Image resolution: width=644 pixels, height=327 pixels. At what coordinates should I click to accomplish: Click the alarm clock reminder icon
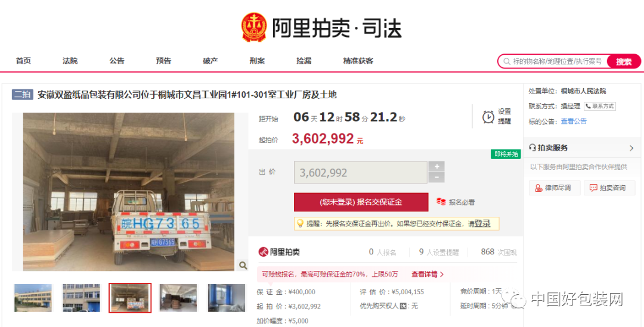pos(488,117)
